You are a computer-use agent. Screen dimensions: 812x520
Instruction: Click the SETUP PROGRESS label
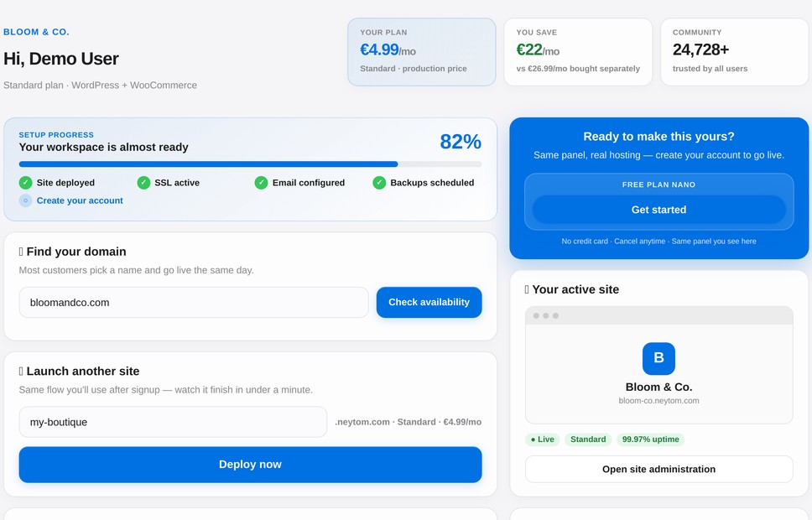56,135
